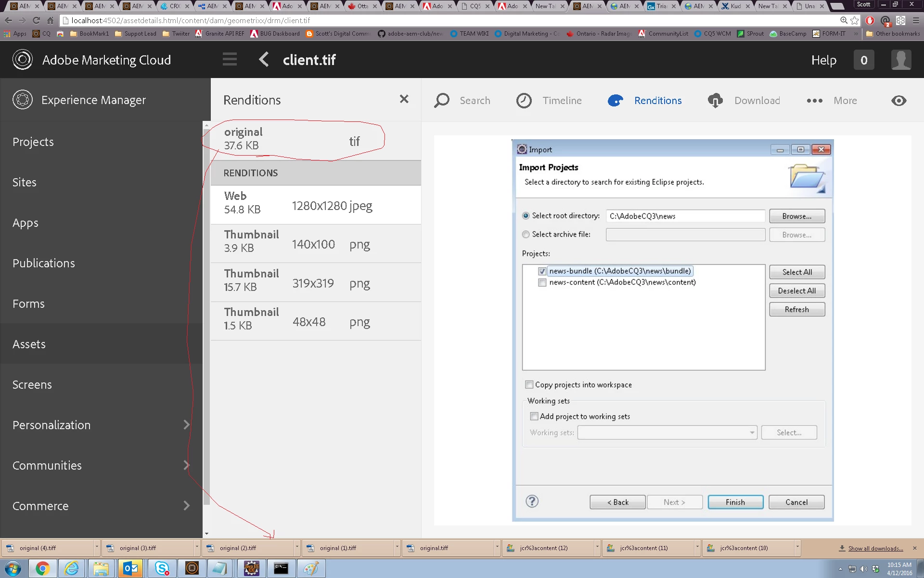Click the Download cloud icon

715,100
